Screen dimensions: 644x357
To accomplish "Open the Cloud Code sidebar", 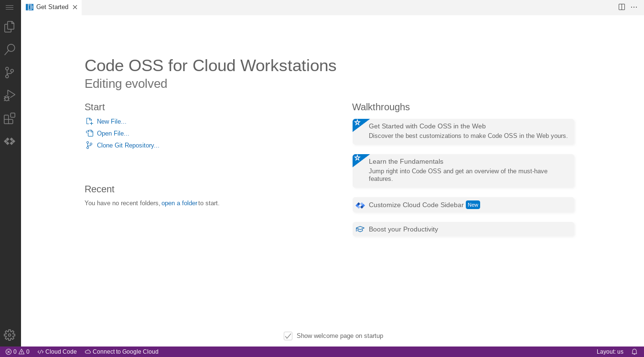I will [x=10, y=141].
